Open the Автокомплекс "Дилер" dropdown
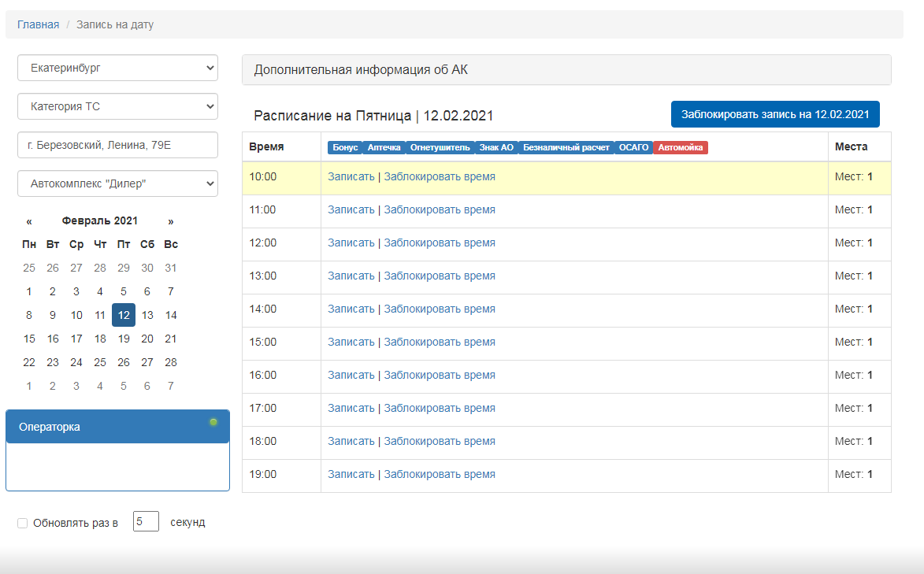Viewport: 924px width, 574px height. click(117, 183)
